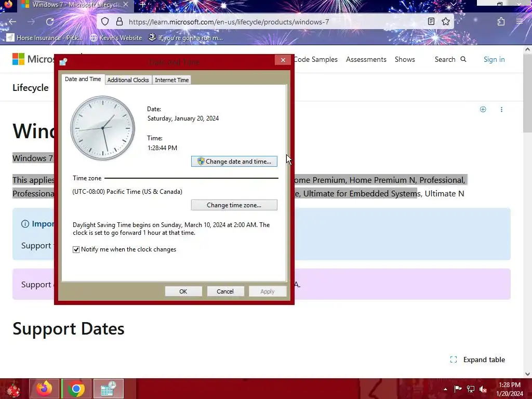Click the padlock site security icon

[x=119, y=22]
